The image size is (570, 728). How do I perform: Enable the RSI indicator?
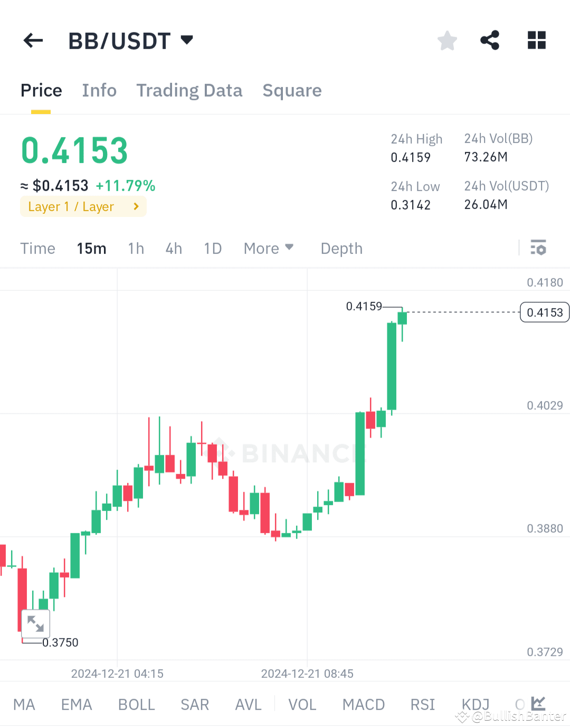click(422, 704)
